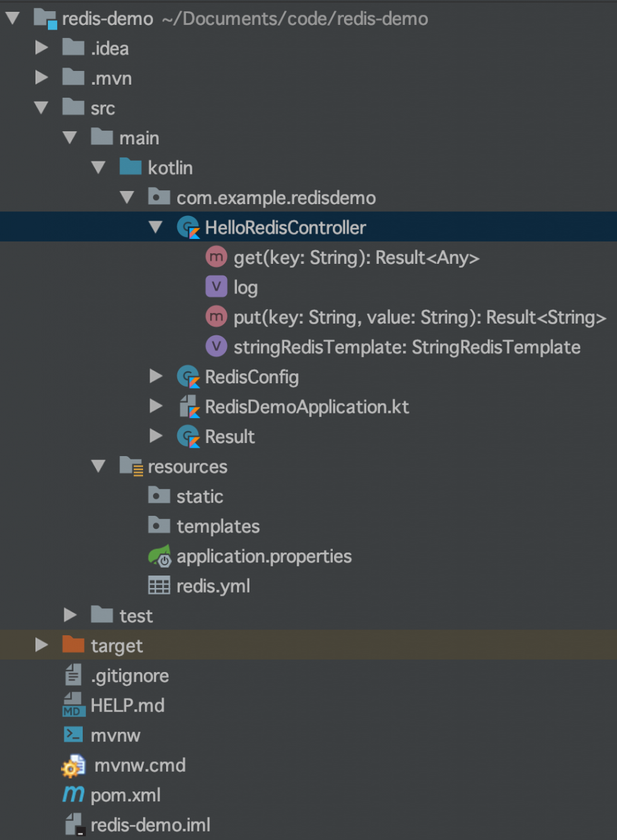The height and width of the screenshot is (840, 617).
Task: Click the .idea folder icon
Action: (73, 47)
